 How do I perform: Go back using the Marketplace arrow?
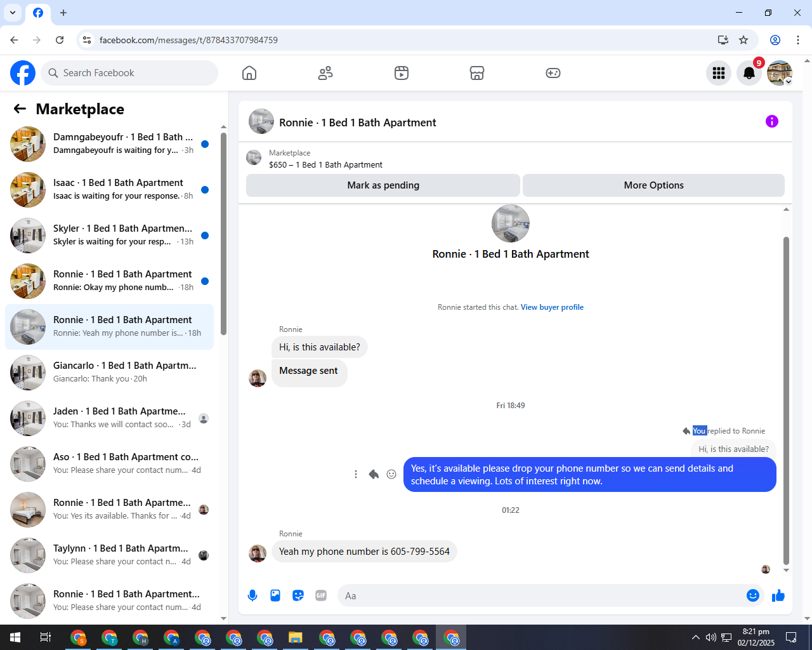20,109
